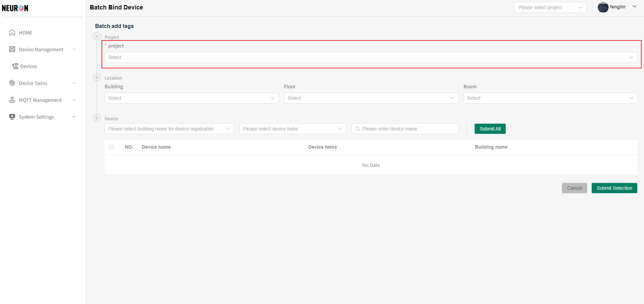Focus the 'Please enter device name' field
644x304 pixels.
click(404, 129)
